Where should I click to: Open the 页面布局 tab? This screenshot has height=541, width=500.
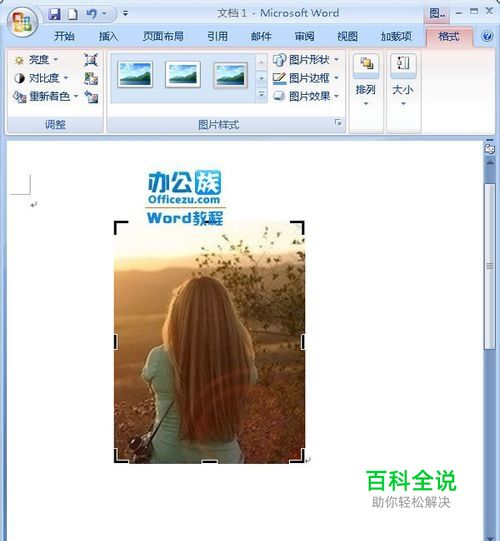tap(163, 36)
